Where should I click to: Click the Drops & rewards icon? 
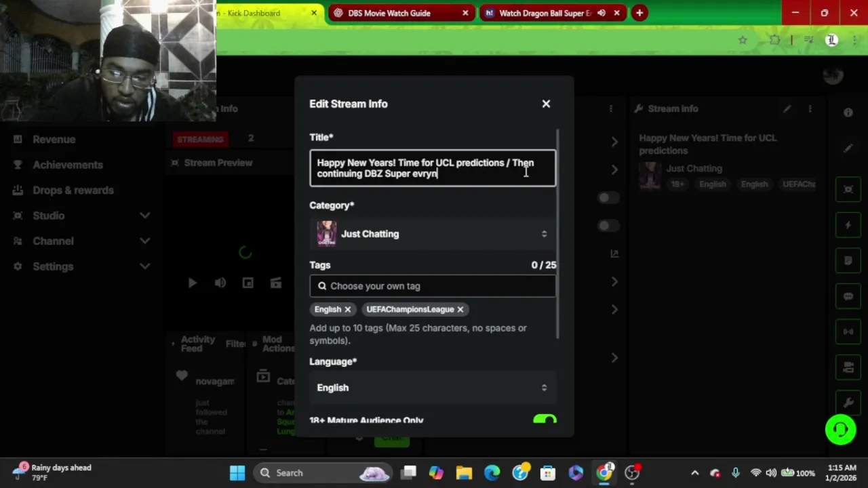[18, 190]
